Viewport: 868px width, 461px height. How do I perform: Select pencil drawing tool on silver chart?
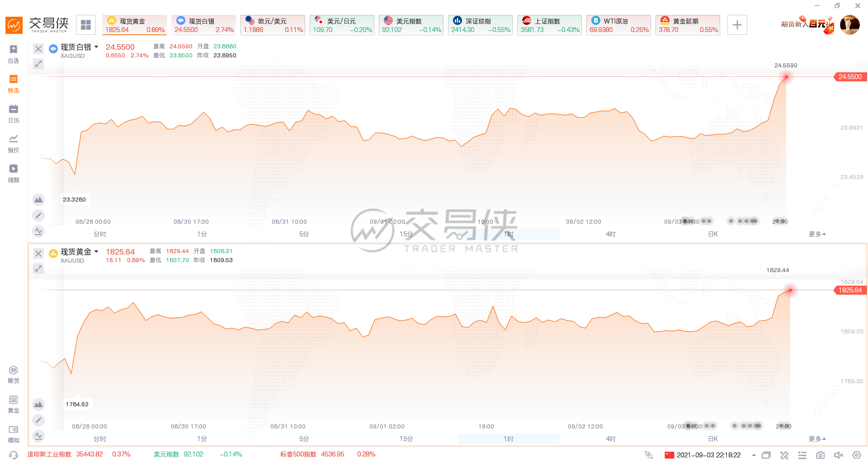[38, 216]
